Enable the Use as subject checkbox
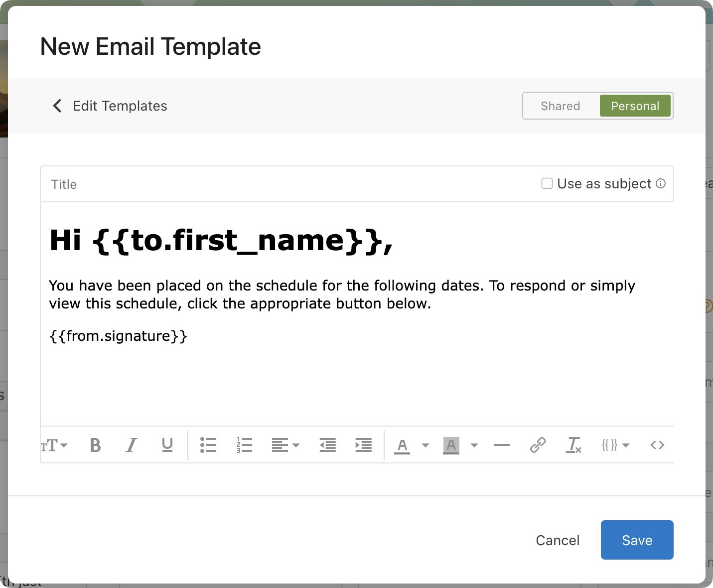Image resolution: width=713 pixels, height=588 pixels. (547, 184)
